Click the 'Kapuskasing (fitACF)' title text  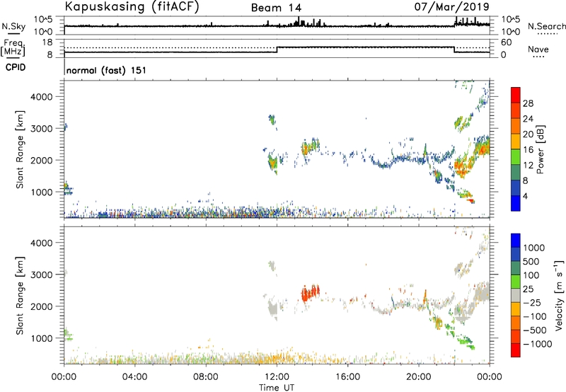[132, 6]
